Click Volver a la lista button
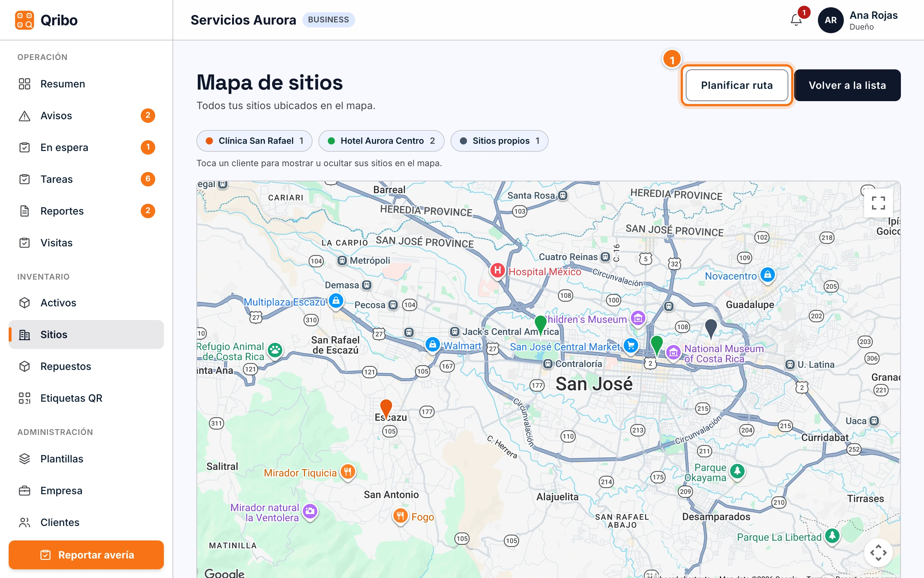The width and height of the screenshot is (924, 578). tap(847, 85)
